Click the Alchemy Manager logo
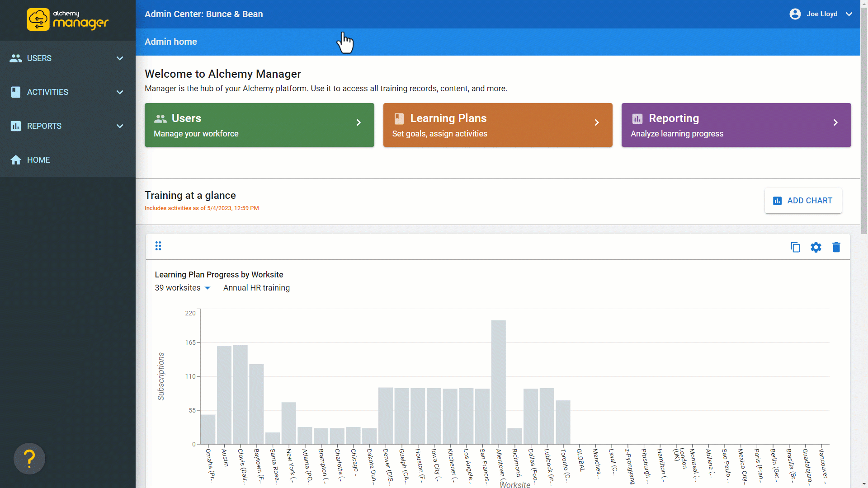The width and height of the screenshot is (868, 488). (67, 19)
